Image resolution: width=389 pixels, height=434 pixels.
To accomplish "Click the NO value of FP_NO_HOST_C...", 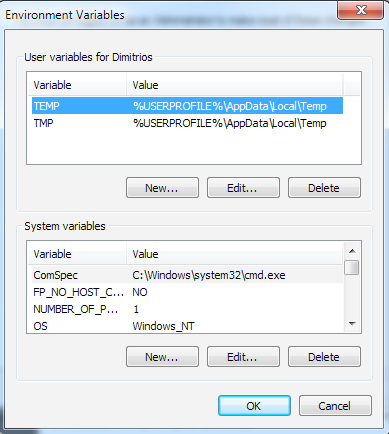I will [140, 292].
